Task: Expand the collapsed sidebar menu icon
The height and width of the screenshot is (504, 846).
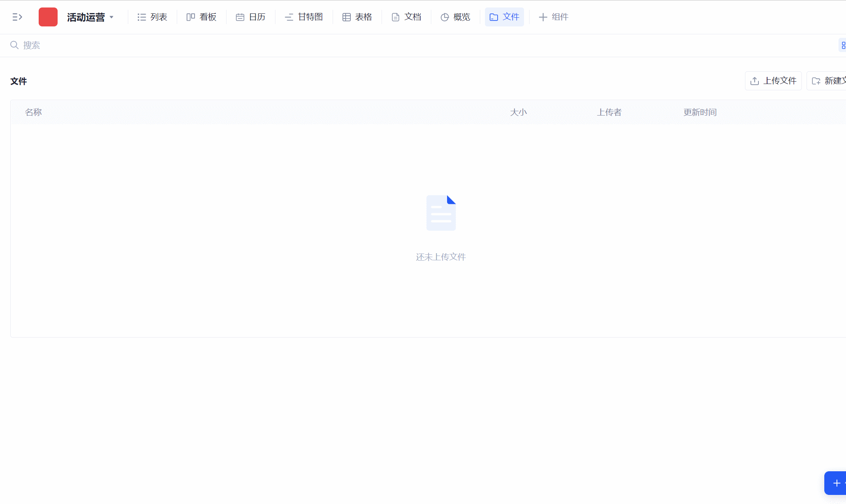Action: tap(17, 17)
